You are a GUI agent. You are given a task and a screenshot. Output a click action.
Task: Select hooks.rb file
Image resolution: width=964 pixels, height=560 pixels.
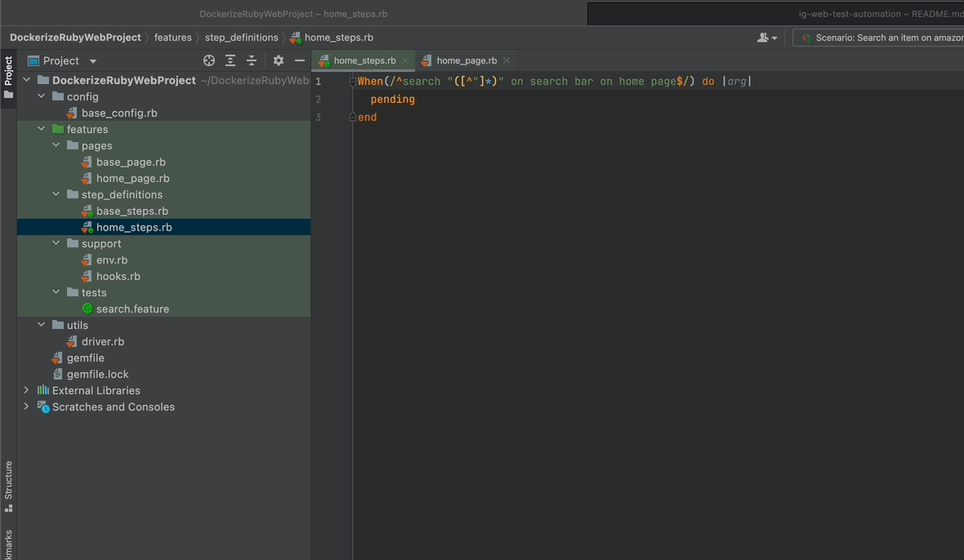(x=118, y=276)
